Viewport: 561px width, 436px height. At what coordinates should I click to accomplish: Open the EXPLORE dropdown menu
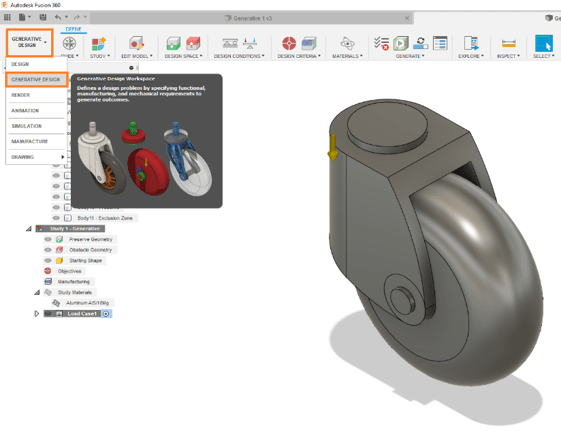pyautogui.click(x=471, y=56)
